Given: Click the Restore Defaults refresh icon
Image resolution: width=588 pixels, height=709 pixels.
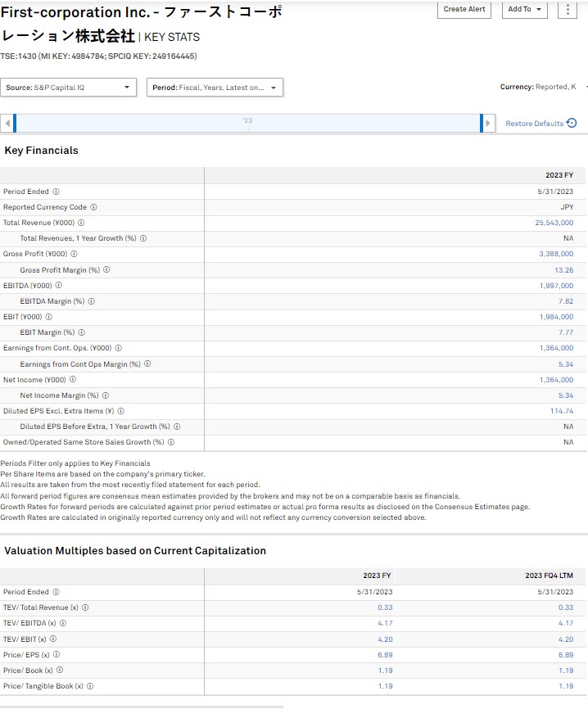Looking at the screenshot, I should click(572, 123).
